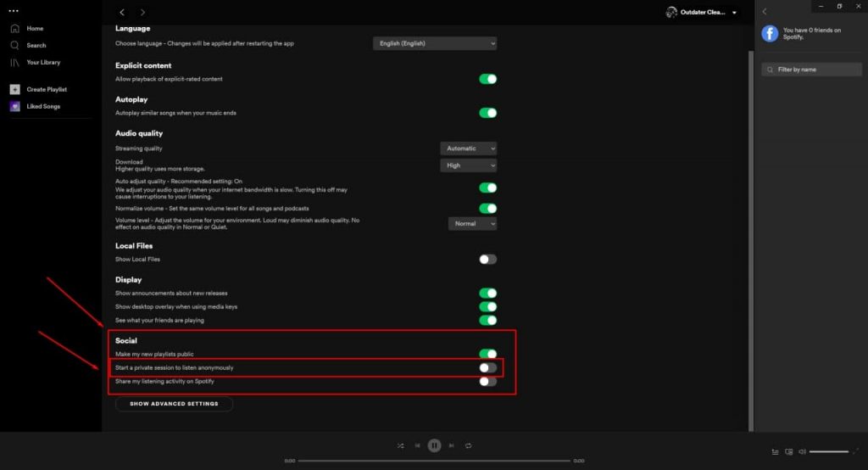This screenshot has width=868, height=470.
Task: Open Streaming quality Automatic dropdown
Action: (468, 148)
